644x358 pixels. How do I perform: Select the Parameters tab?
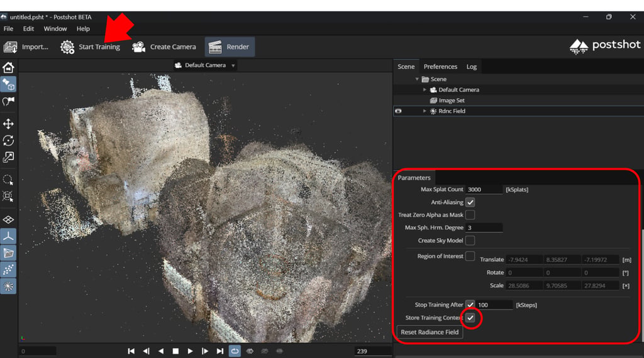tap(414, 178)
